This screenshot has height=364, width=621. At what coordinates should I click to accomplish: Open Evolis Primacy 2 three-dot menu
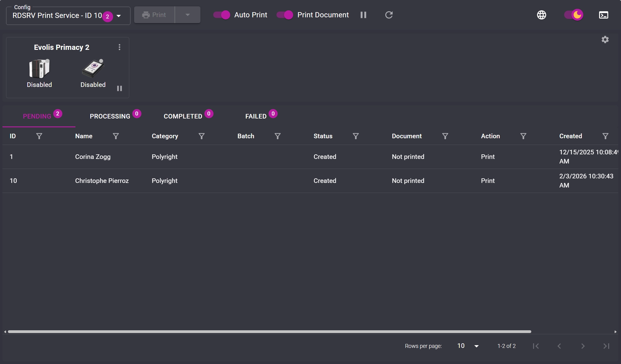pos(120,47)
